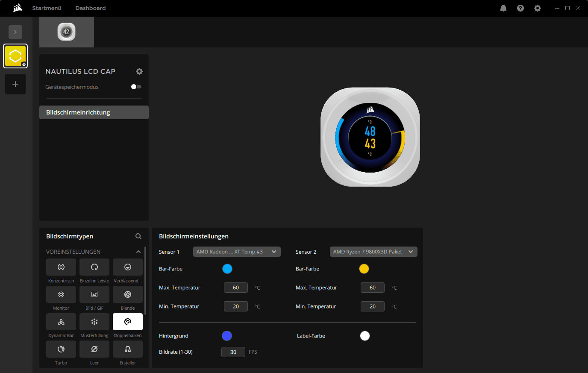Screen dimensions: 588x373
Task: Edit Sensor 1 Max. Temperatur field
Action: tap(236, 288)
